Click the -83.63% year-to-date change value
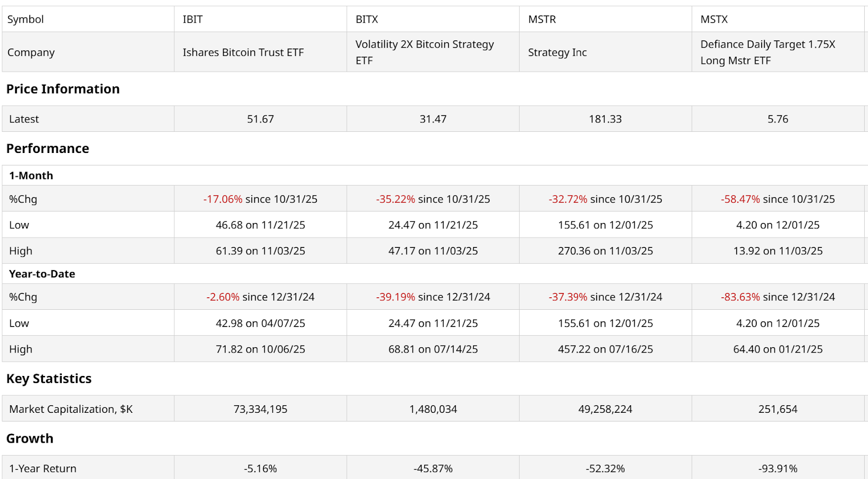This screenshot has width=868, height=479. pos(740,297)
